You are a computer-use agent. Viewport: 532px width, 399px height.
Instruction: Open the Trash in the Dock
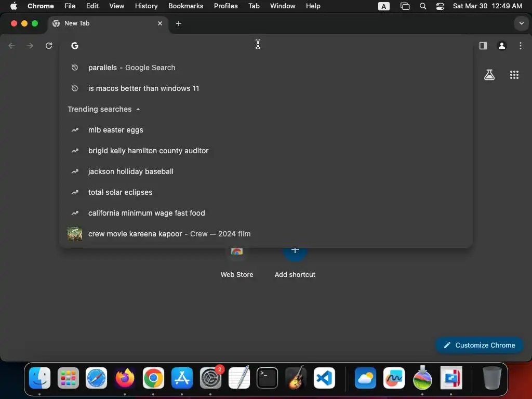[x=492, y=378]
